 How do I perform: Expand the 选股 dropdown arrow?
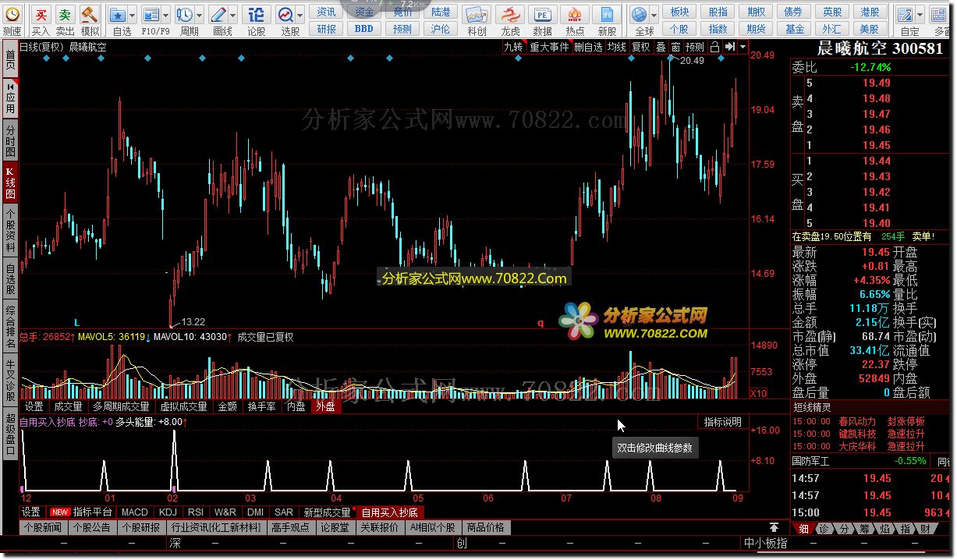[x=300, y=15]
